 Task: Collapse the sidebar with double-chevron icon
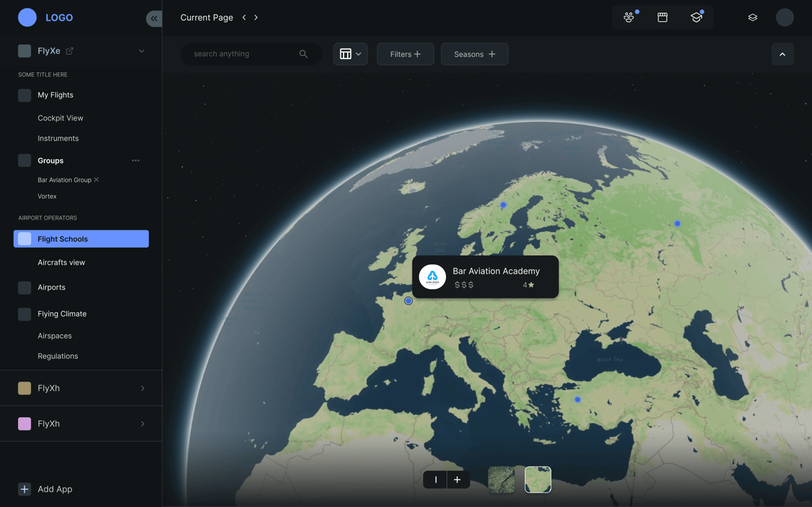(154, 19)
